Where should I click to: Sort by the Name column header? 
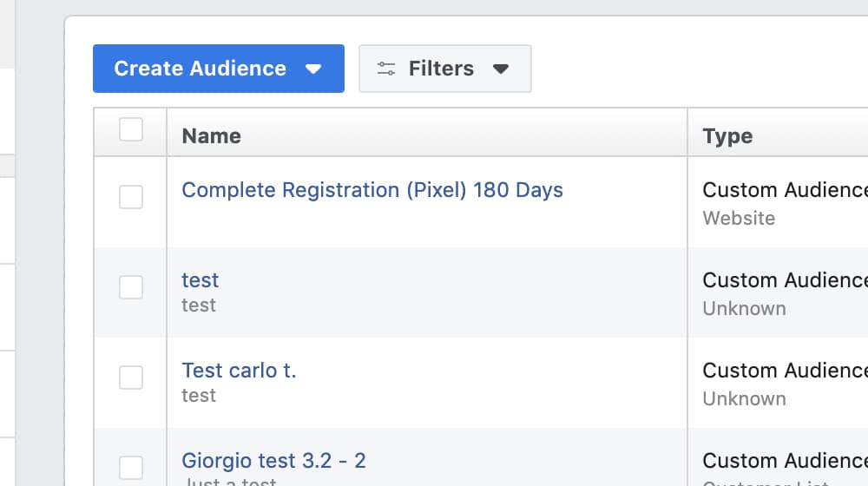pos(212,136)
